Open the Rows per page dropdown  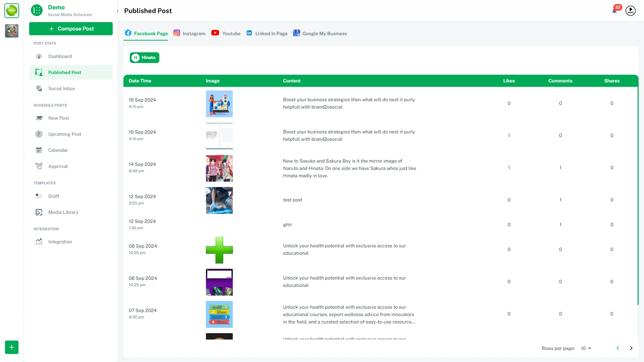click(586, 348)
